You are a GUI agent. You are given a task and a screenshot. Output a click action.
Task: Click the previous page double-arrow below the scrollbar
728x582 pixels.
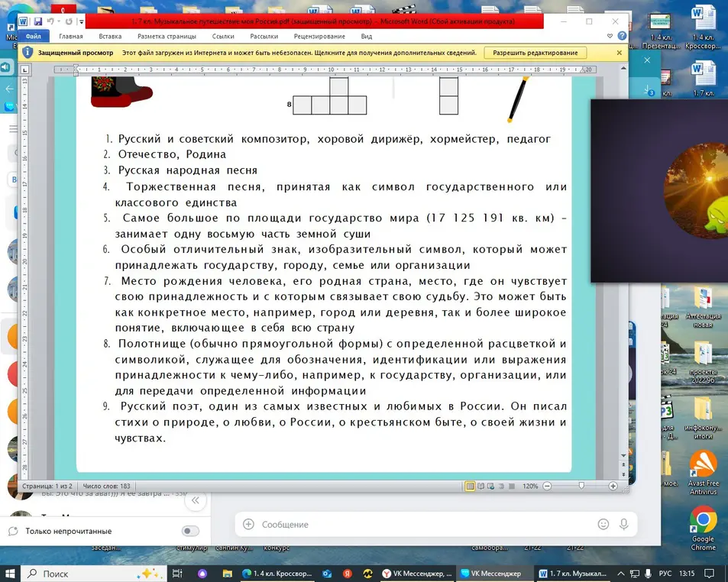623,464
